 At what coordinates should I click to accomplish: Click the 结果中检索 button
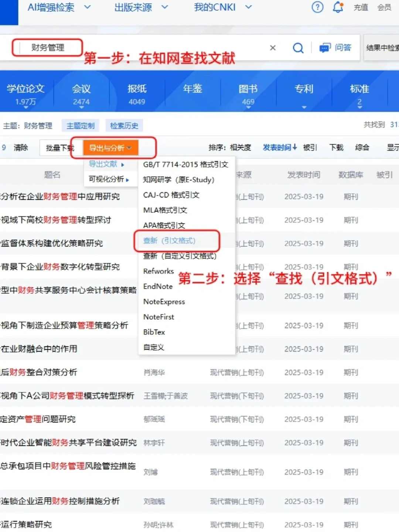tap(382, 48)
